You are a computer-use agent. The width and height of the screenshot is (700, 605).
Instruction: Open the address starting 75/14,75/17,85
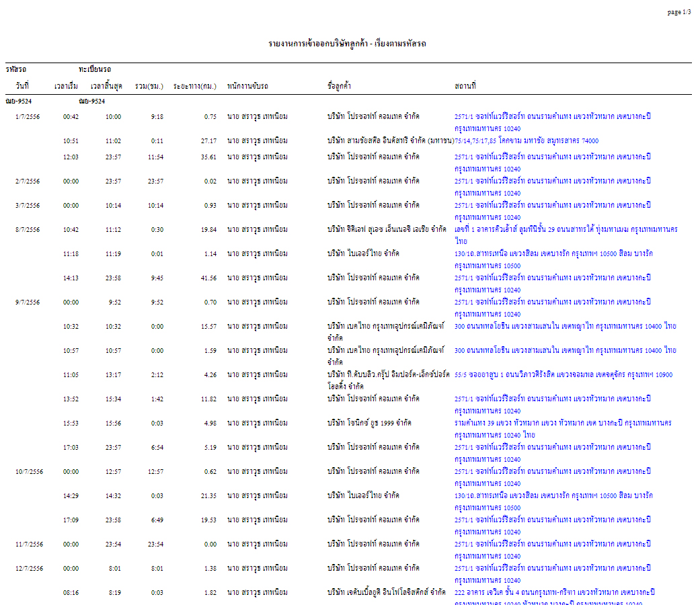(x=527, y=141)
